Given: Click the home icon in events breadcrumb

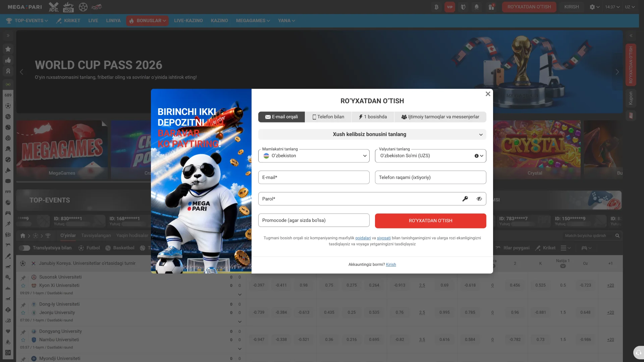Looking at the screenshot, I should tap(23, 236).
